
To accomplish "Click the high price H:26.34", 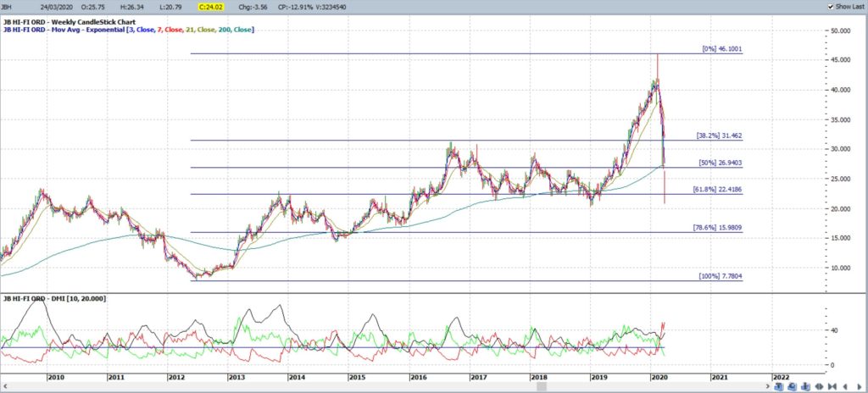I will [131, 7].
